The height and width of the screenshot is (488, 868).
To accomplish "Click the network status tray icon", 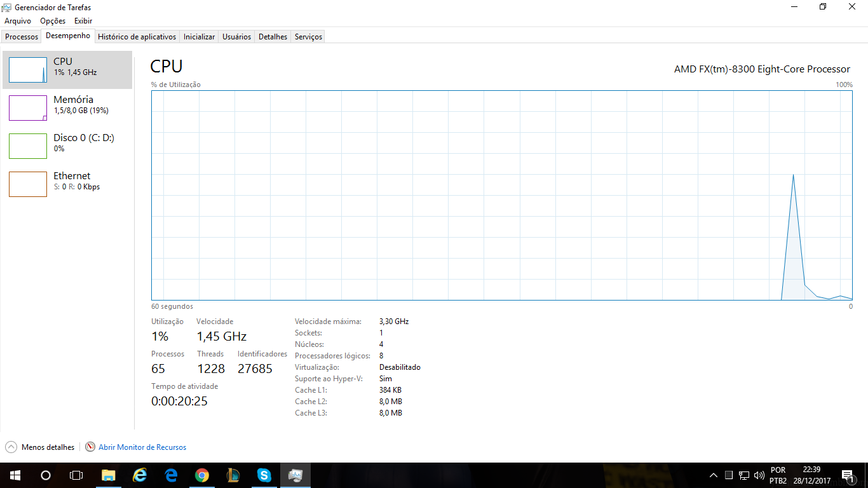I will 744,475.
